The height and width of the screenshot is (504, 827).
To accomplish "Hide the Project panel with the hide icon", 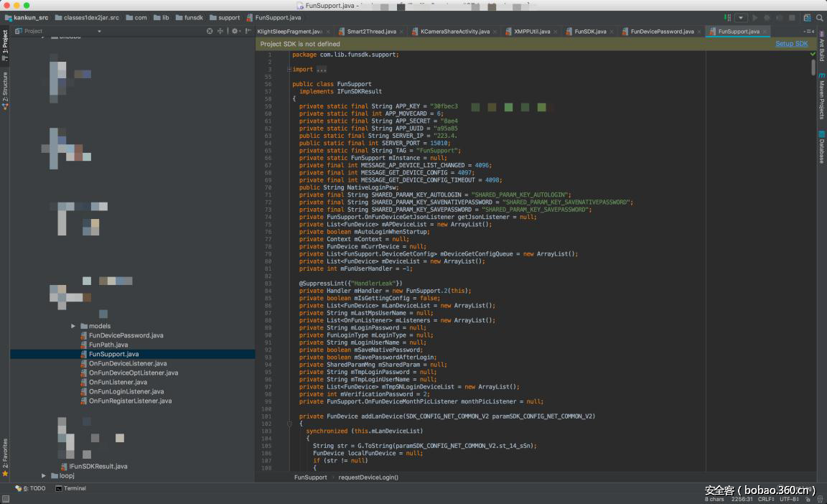I will click(246, 31).
